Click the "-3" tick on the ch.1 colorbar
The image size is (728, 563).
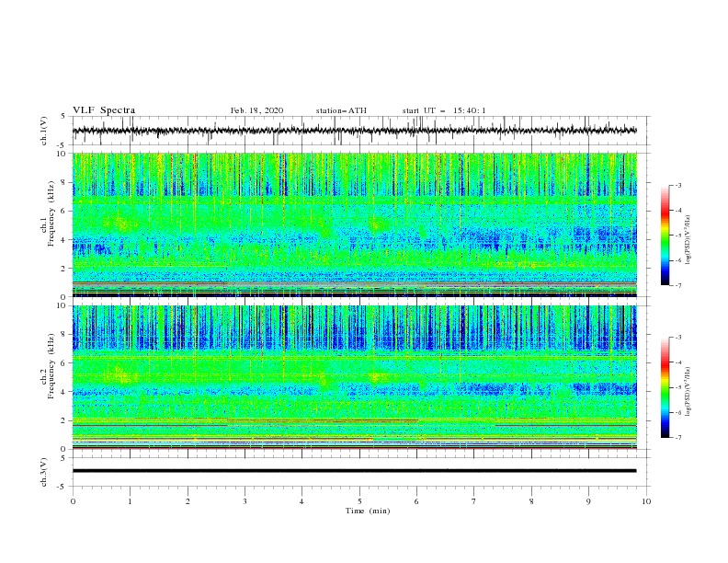click(x=677, y=185)
